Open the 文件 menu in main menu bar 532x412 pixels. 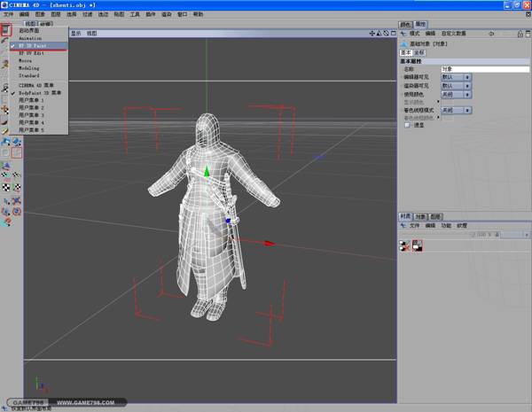pyautogui.click(x=8, y=14)
